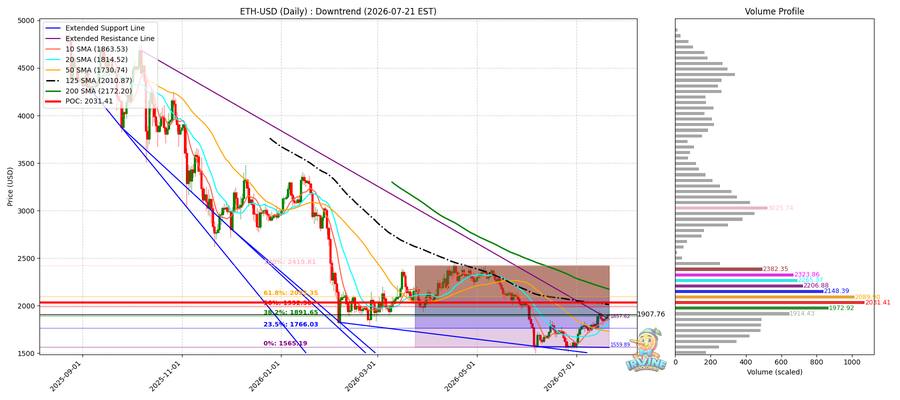This screenshot has height=400, width=900.
Task: Click the '3000' price axis tick
Action: coord(25,211)
